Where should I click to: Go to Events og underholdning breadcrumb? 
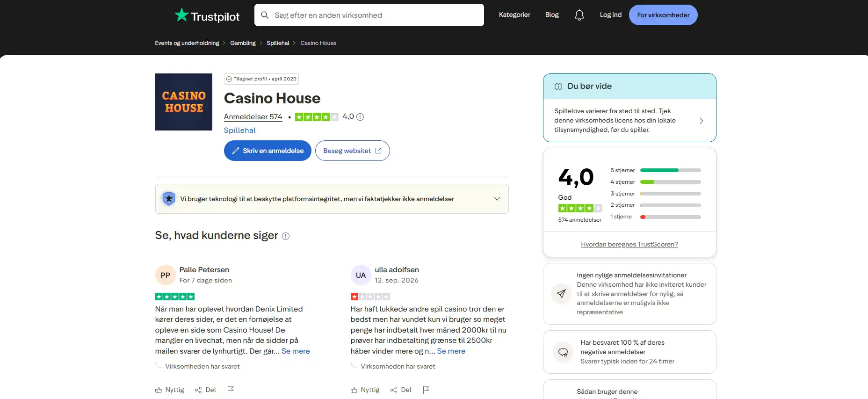pyautogui.click(x=187, y=43)
